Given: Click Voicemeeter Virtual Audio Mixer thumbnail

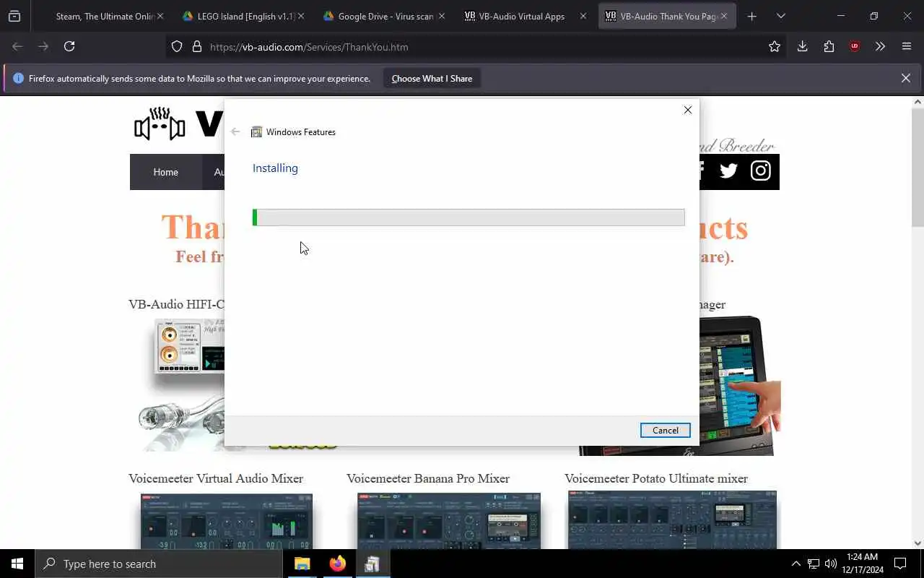Looking at the screenshot, I should click(227, 522).
